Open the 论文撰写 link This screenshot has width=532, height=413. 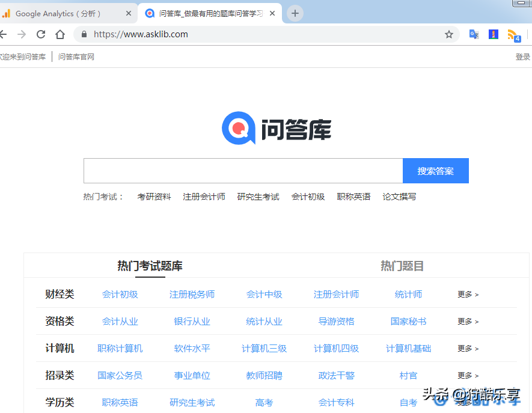pos(399,197)
